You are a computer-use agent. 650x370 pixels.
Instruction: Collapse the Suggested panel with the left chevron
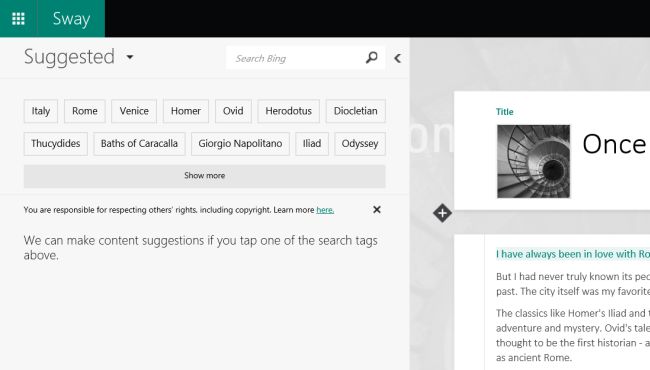click(398, 58)
